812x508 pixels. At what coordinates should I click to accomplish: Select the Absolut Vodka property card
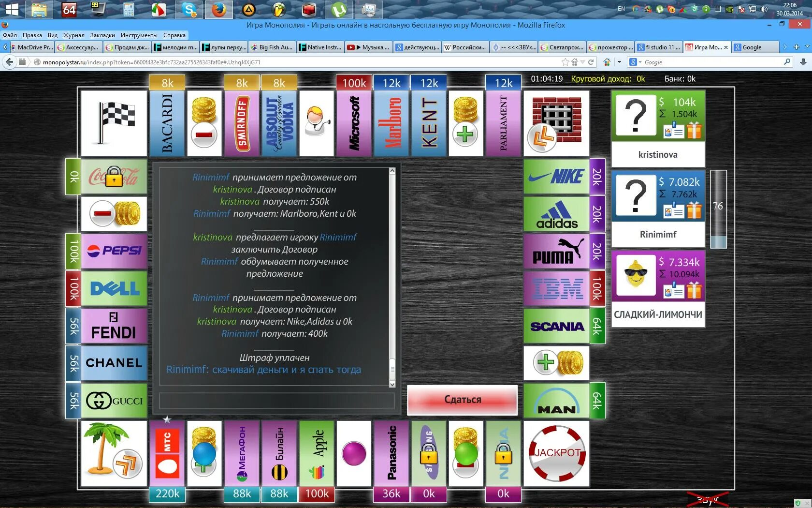[x=279, y=123]
